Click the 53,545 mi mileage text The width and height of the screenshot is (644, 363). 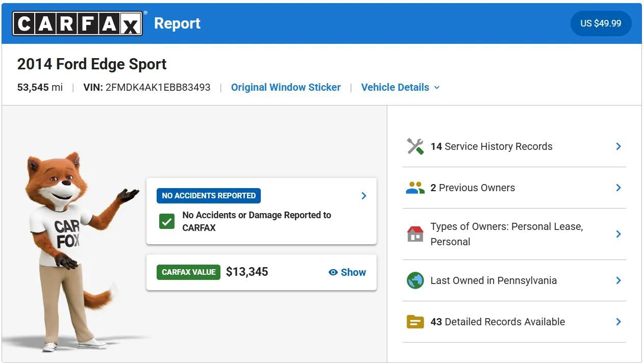pyautogui.click(x=40, y=87)
